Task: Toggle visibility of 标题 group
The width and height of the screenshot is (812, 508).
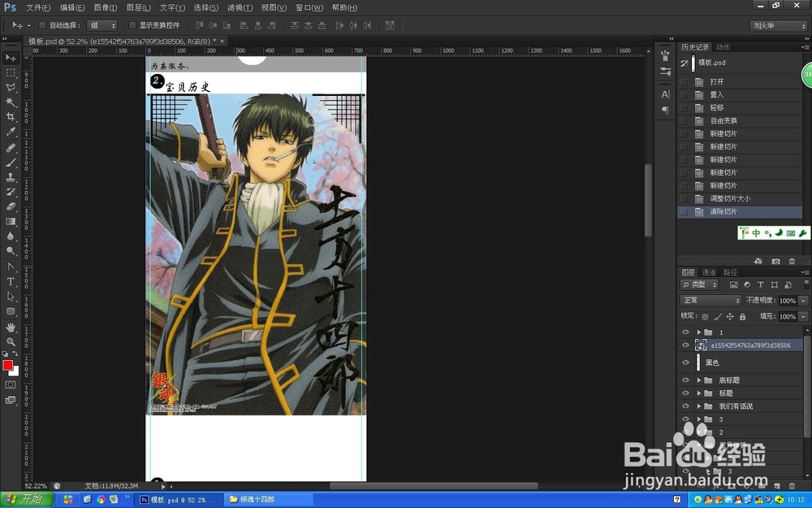Action: [685, 393]
